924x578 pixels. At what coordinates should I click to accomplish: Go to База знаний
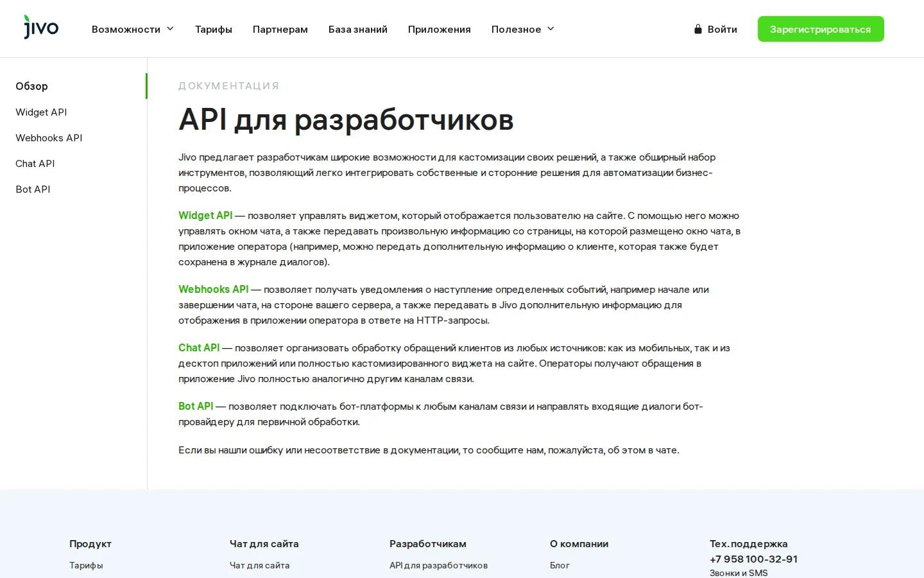358,29
